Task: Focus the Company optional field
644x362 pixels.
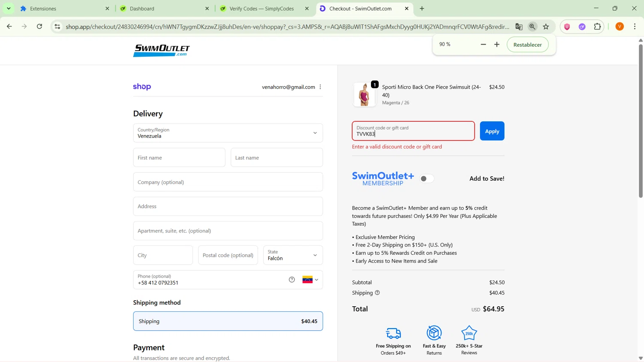Action: 228,182
